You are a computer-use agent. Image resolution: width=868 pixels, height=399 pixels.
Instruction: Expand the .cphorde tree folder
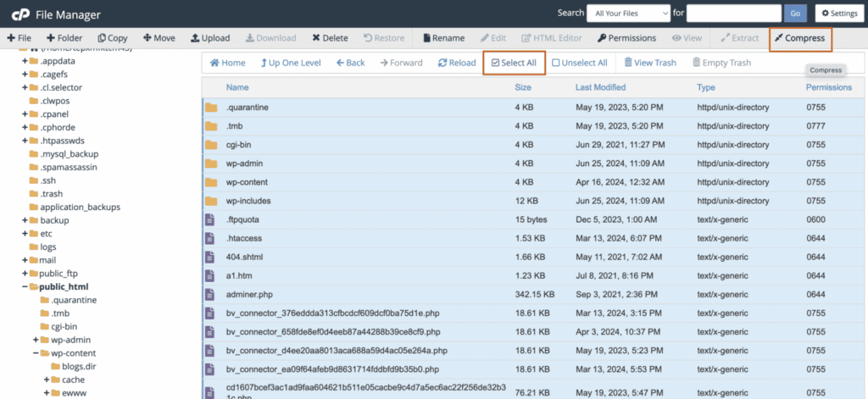click(x=25, y=127)
